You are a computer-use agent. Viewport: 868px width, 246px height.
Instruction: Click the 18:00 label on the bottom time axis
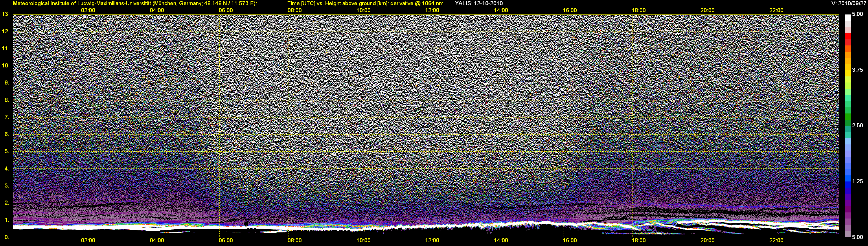(x=639, y=241)
